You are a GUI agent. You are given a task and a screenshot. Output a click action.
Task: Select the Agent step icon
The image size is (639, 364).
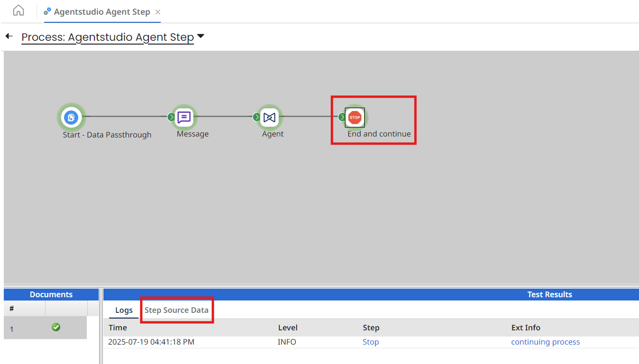click(269, 117)
